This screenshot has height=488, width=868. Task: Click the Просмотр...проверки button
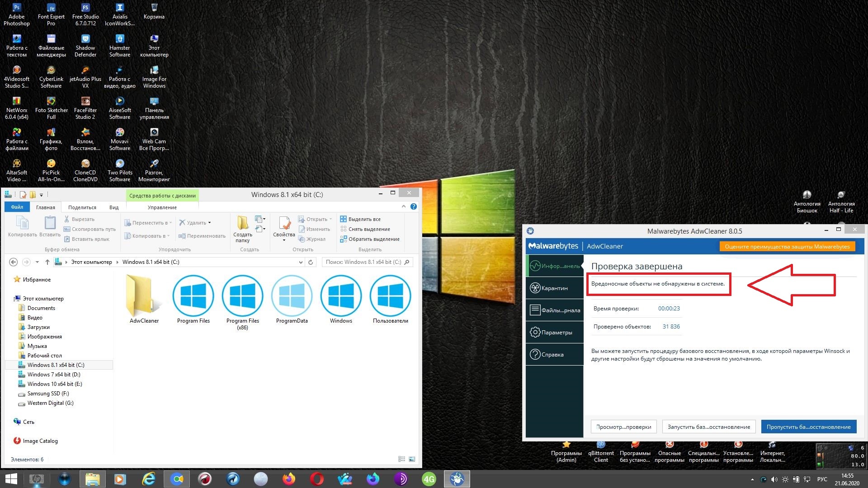click(623, 427)
